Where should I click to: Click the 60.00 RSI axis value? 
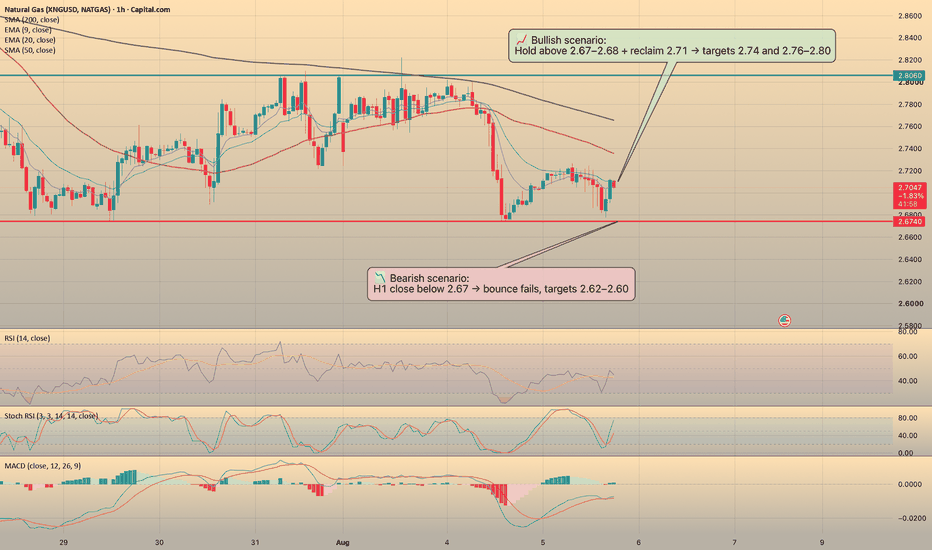907,357
